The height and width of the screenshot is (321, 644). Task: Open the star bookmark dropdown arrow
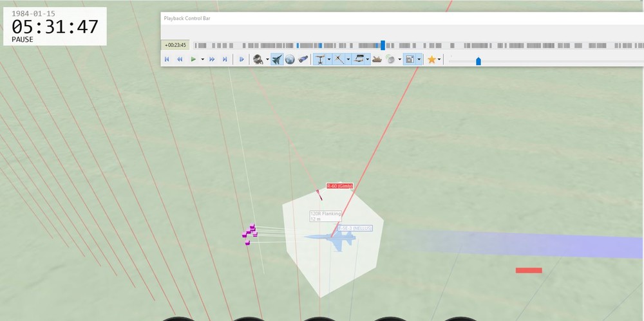point(439,60)
